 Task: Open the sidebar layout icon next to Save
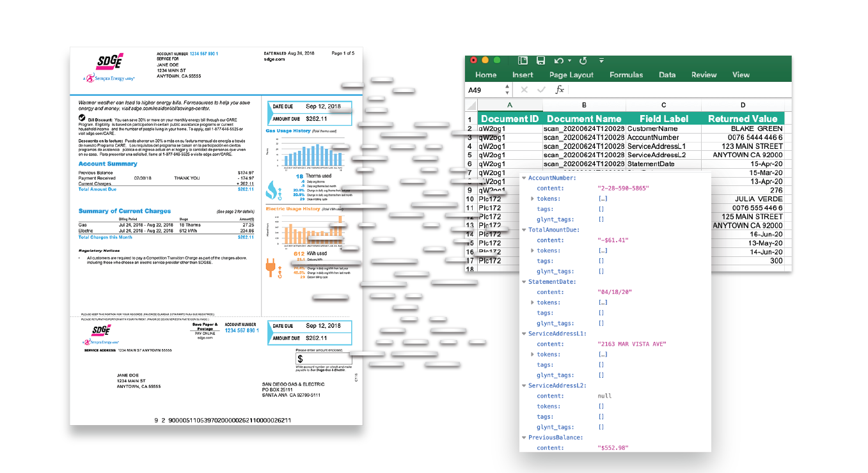click(523, 61)
